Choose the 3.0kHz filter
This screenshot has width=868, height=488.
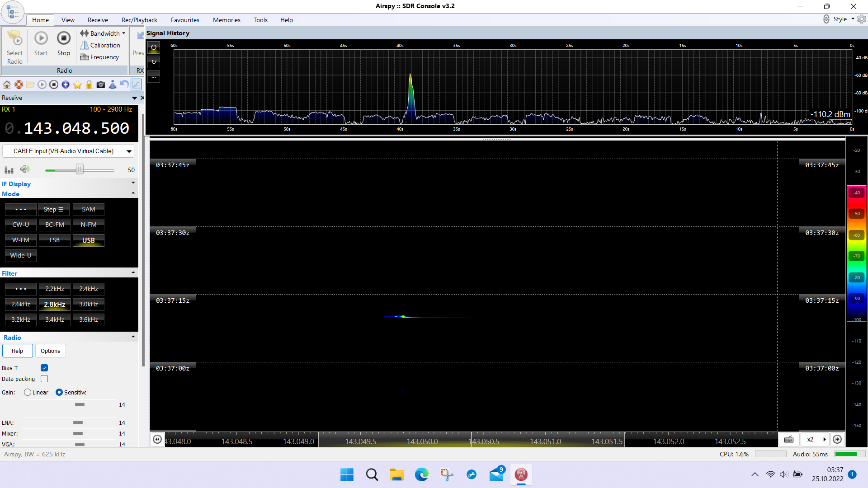(89, 304)
